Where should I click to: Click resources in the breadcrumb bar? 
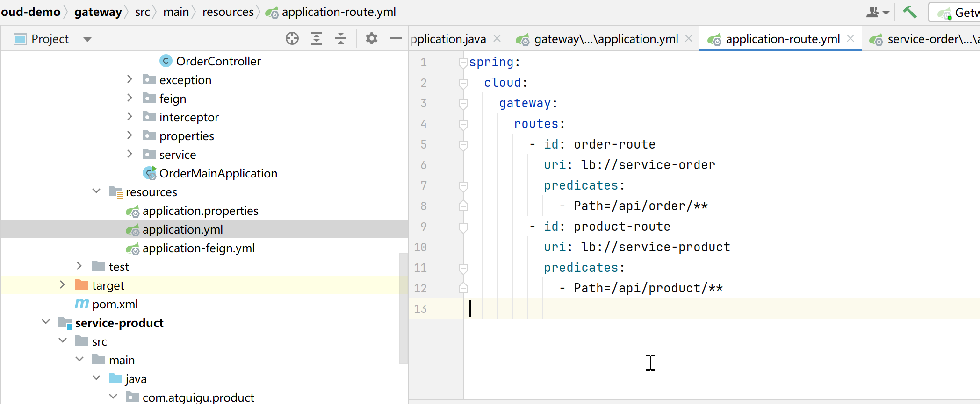(228, 12)
